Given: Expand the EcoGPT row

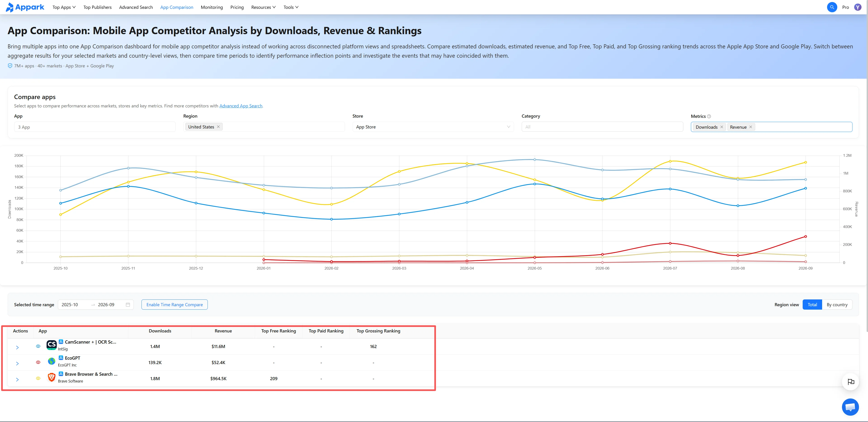Looking at the screenshot, I should pyautogui.click(x=17, y=364).
